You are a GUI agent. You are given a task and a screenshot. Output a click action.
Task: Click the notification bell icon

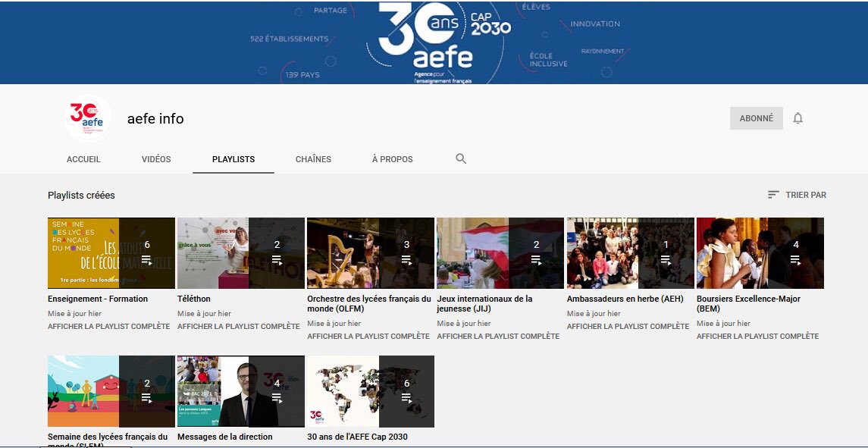pos(797,118)
